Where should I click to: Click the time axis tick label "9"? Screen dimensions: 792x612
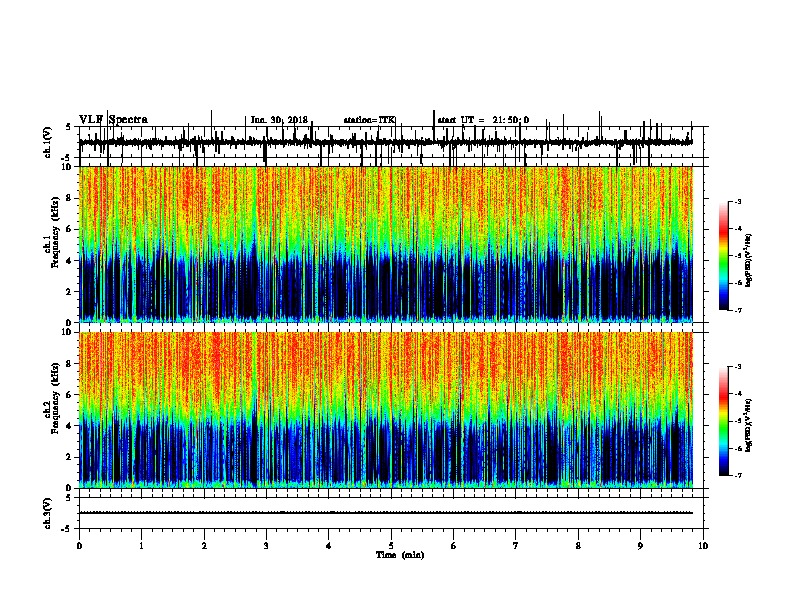click(640, 545)
